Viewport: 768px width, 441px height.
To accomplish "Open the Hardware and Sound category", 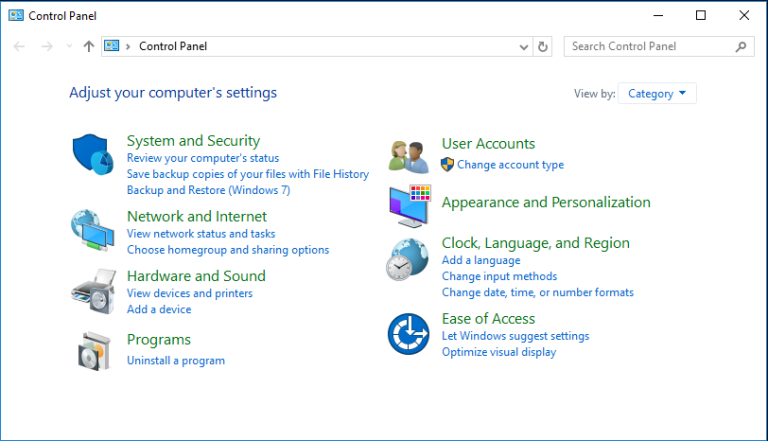I will tap(196, 276).
